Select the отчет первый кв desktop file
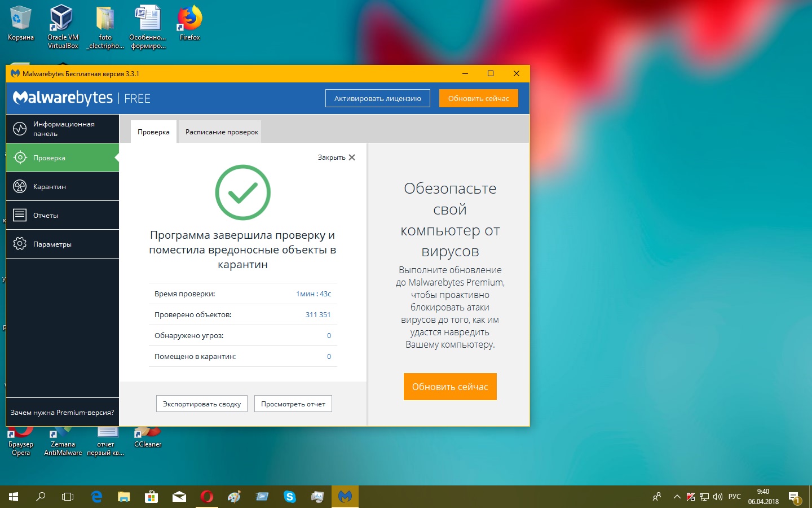812x508 pixels. (x=105, y=443)
